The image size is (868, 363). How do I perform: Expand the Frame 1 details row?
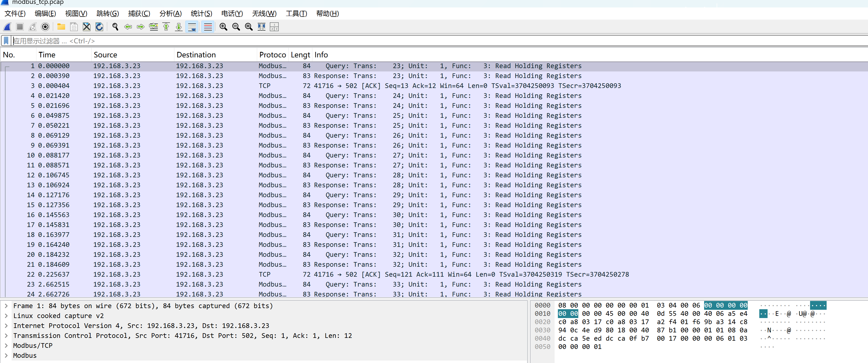pos(6,306)
